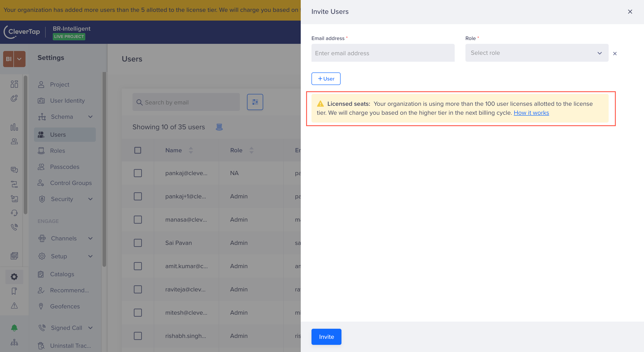Click the Enter email address field

point(383,53)
